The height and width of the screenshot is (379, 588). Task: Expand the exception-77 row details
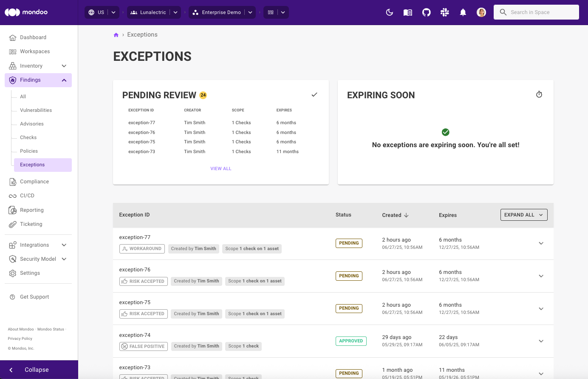click(541, 243)
